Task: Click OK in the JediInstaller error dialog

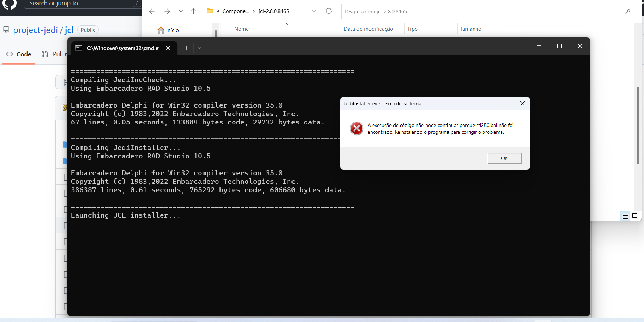Action: coord(504,158)
